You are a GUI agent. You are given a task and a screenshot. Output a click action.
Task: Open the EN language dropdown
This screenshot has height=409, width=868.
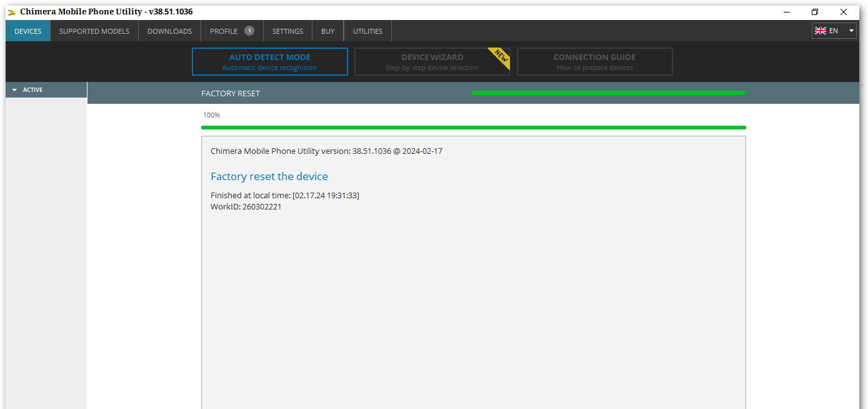[x=834, y=31]
